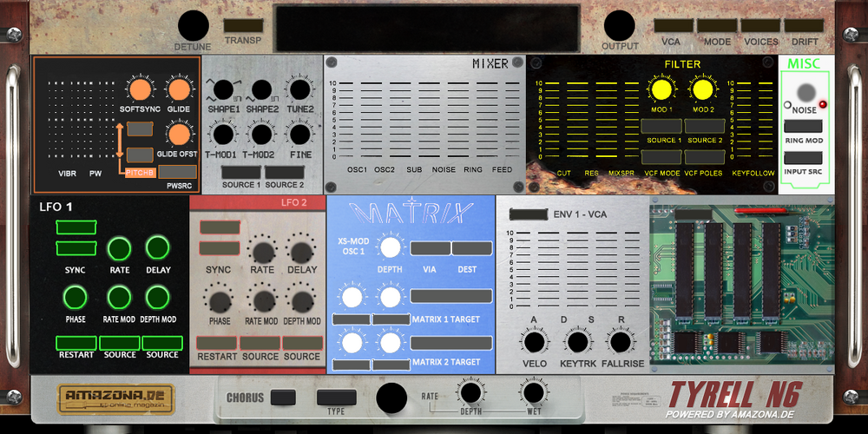868x434 pixels.
Task: Click the Shape1 oscillator knob
Action: click(x=223, y=89)
